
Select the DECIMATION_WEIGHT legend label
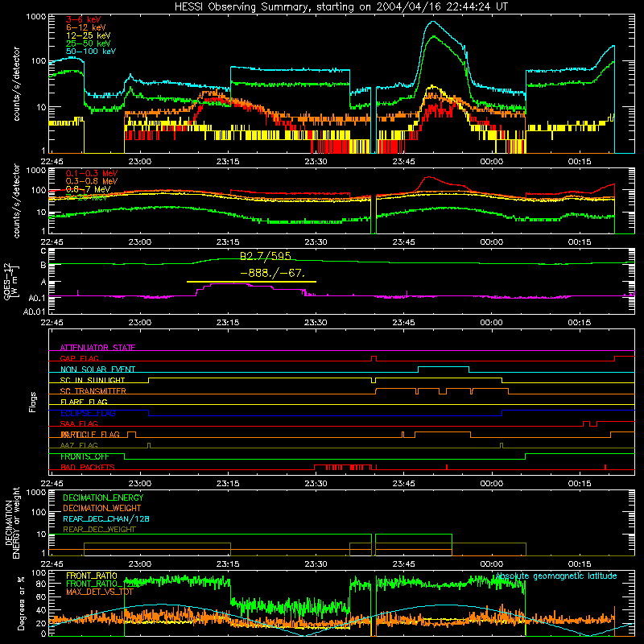click(x=102, y=508)
